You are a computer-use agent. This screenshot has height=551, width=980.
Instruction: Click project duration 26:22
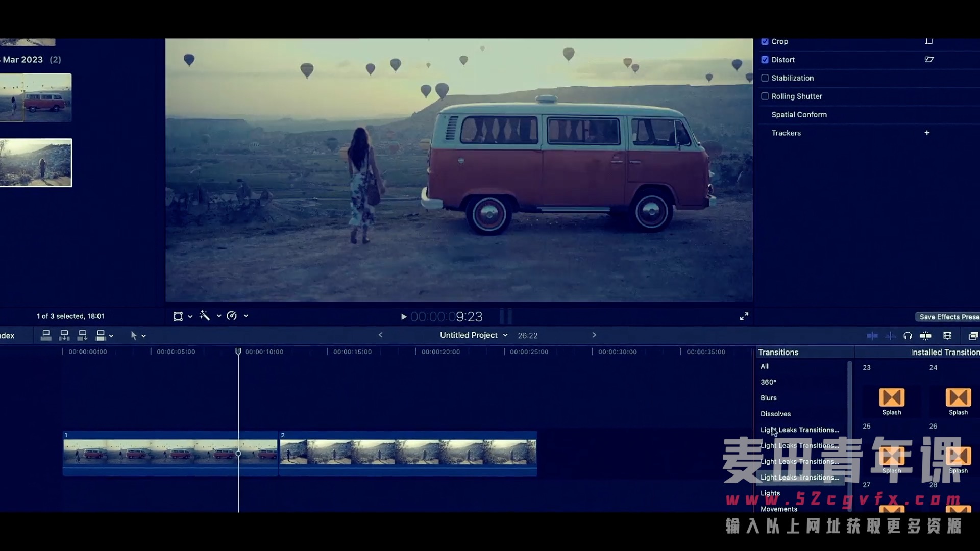(x=528, y=336)
